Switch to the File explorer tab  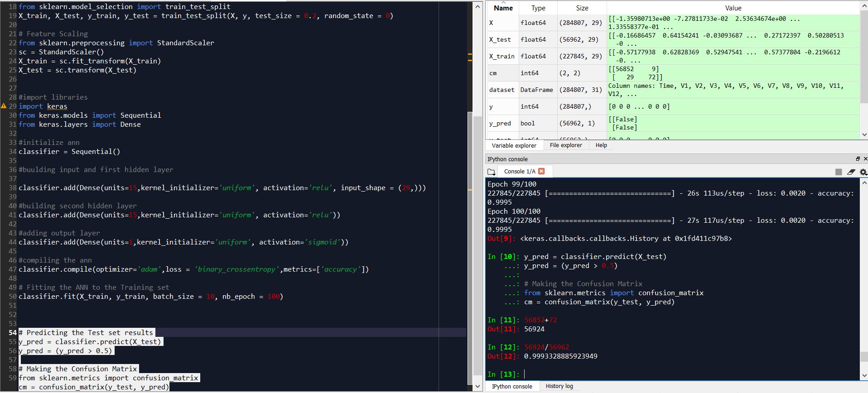tap(566, 145)
